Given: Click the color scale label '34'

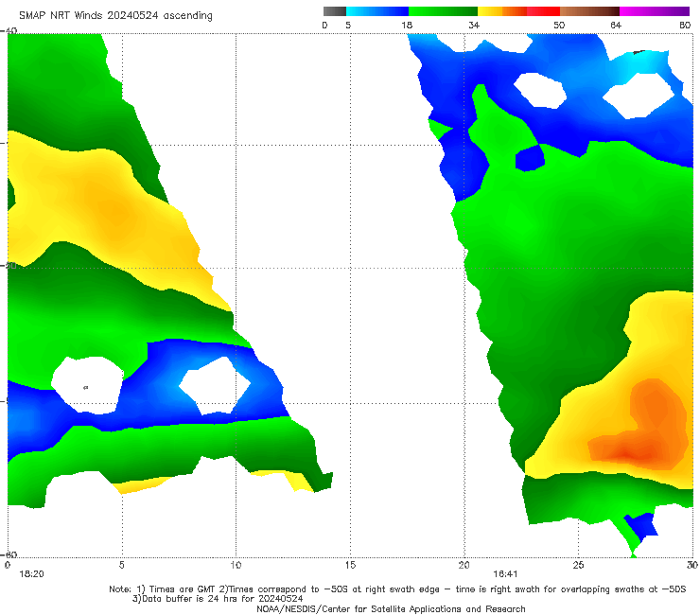Looking at the screenshot, I should pos(474,26).
